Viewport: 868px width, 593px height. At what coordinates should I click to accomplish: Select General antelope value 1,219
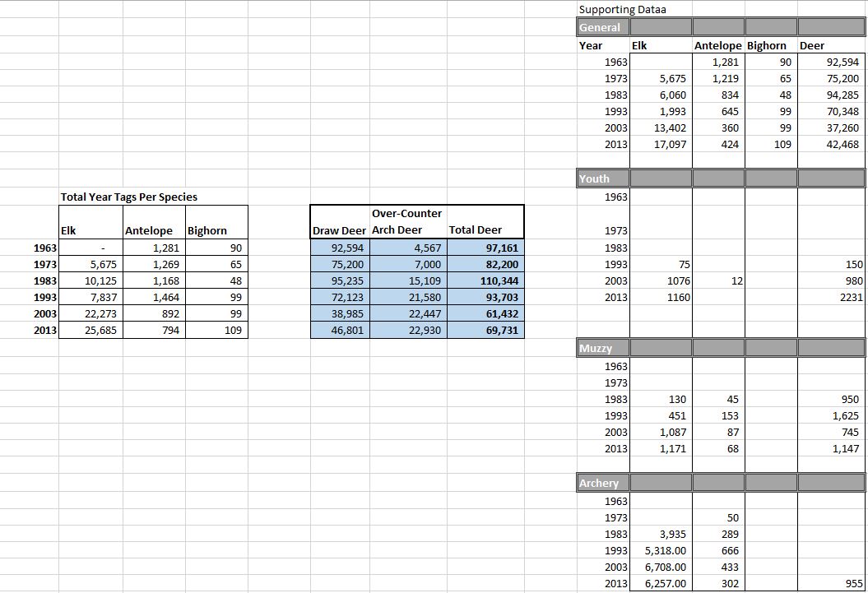(718, 79)
